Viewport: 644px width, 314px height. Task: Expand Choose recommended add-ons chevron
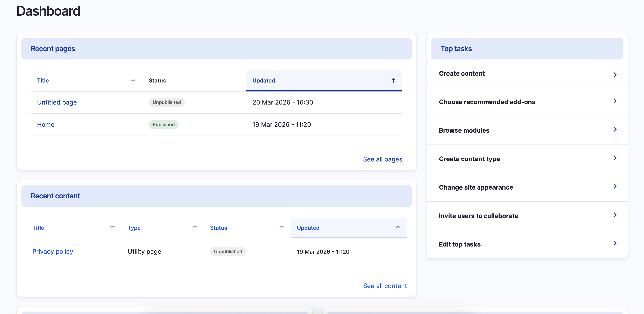(615, 101)
